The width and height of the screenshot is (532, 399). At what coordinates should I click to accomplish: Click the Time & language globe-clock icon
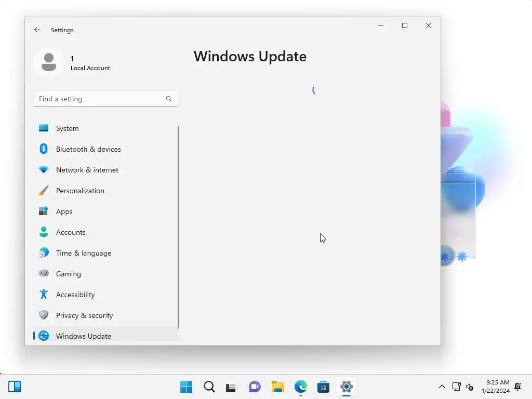click(x=44, y=253)
